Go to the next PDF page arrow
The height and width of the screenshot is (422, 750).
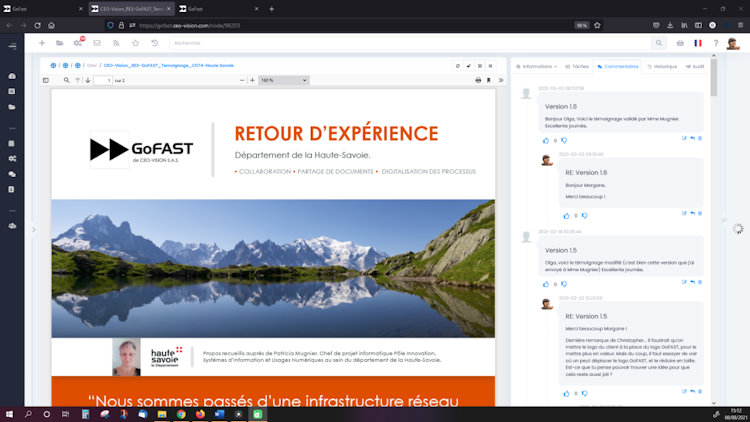click(x=88, y=80)
